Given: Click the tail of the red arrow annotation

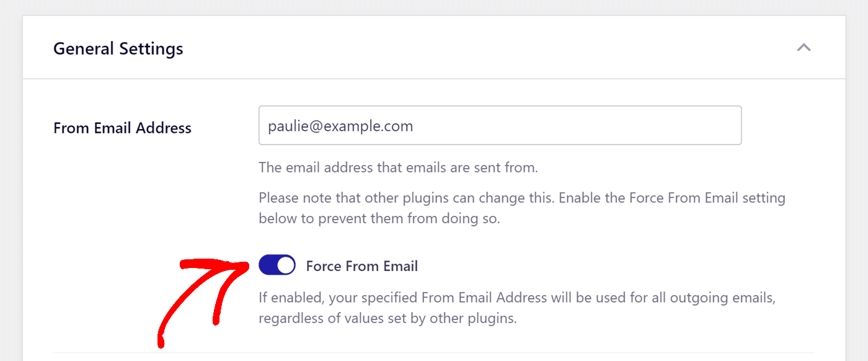Looking at the screenshot, I should coord(161,340).
